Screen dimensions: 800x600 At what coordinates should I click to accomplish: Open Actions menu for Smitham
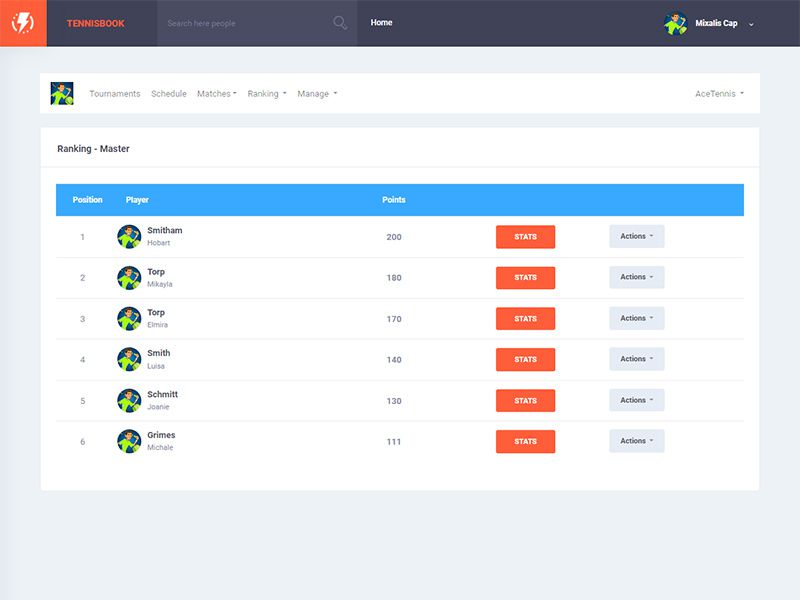[x=636, y=236]
